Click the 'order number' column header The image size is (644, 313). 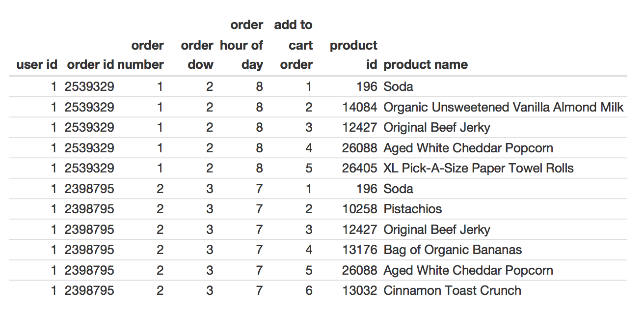[141, 55]
